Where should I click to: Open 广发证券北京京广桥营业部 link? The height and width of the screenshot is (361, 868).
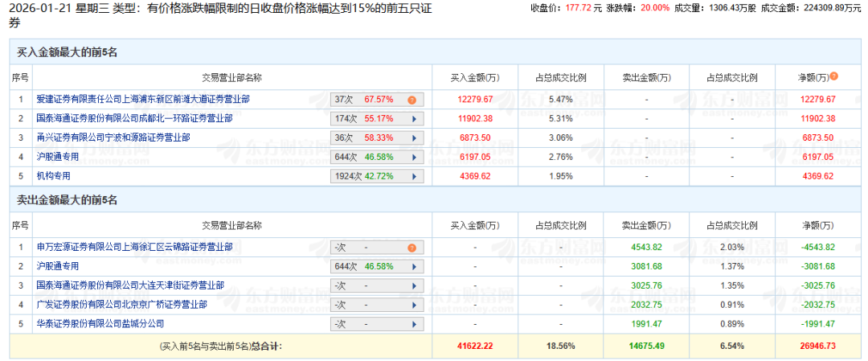coord(121,305)
